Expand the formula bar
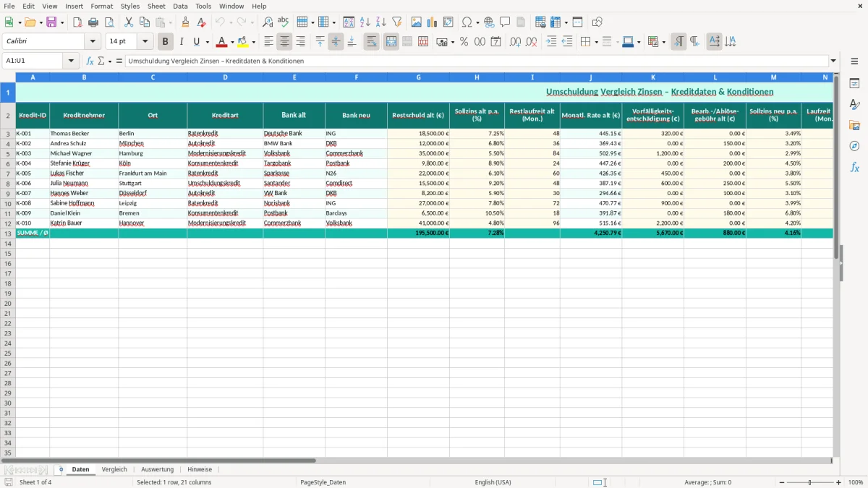This screenshot has width=868, height=488. [x=834, y=61]
